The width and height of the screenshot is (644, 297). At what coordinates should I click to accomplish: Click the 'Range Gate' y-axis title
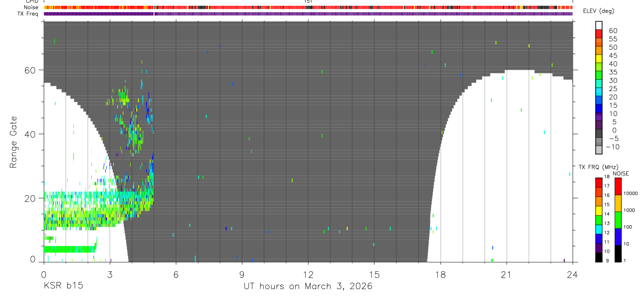coord(13,142)
